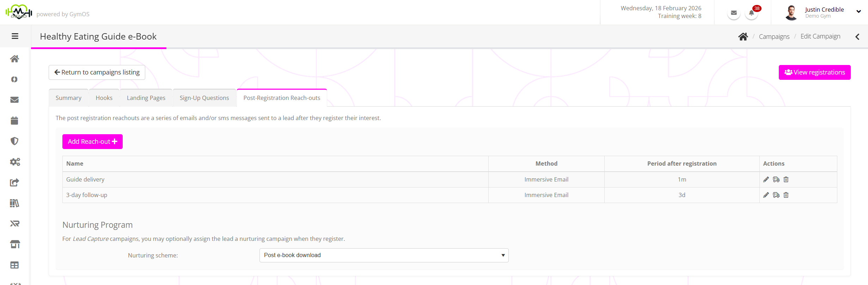
Task: Click the shield icon in the sidebar
Action: click(14, 141)
